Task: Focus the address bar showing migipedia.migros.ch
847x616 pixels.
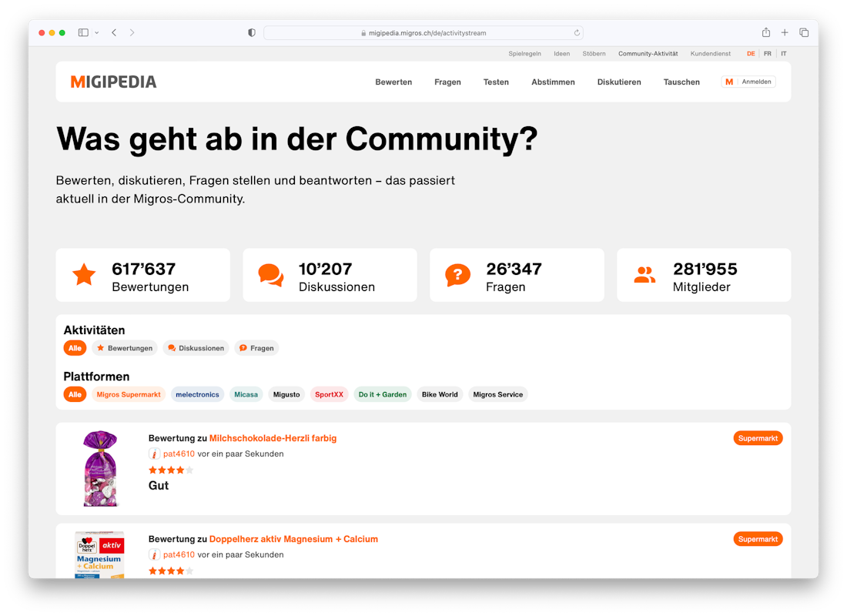Action: 423,33
